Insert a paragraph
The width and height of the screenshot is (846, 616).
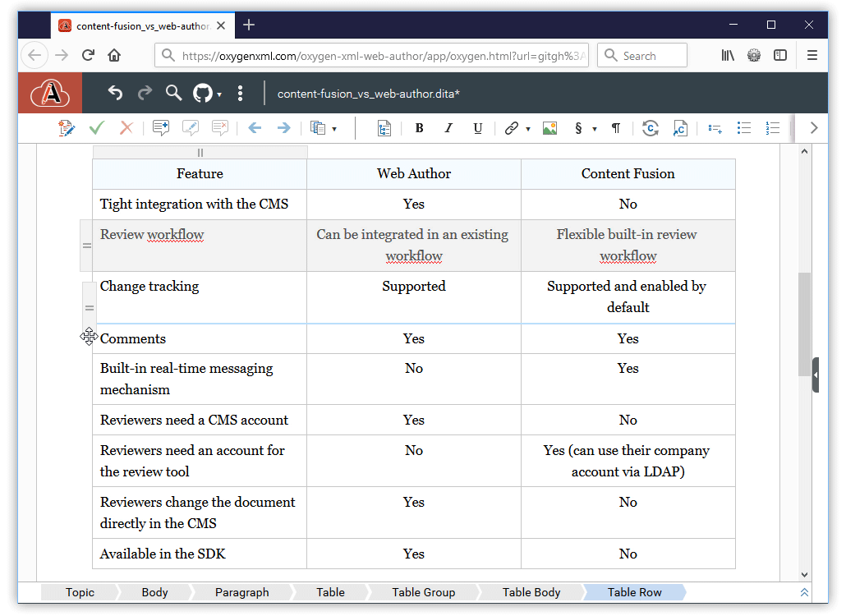coord(616,128)
